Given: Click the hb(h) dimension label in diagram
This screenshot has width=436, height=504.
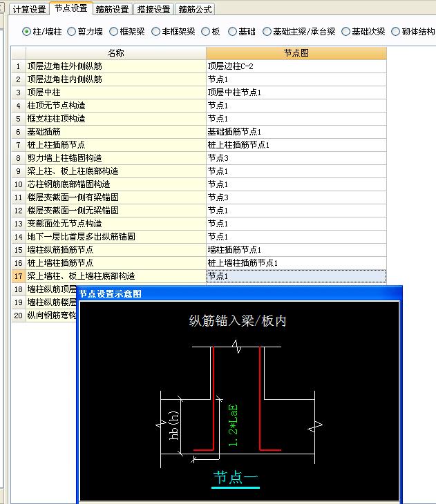Looking at the screenshot, I should pos(173,425).
